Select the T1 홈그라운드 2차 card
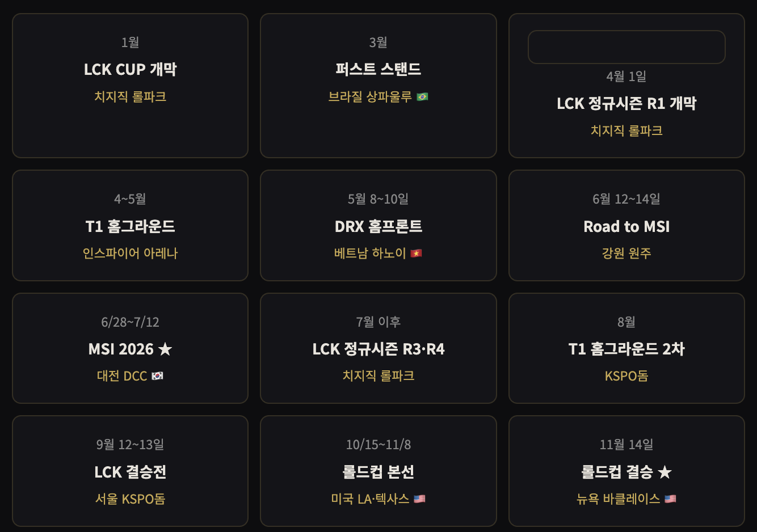This screenshot has height=532, width=757. coord(626,348)
